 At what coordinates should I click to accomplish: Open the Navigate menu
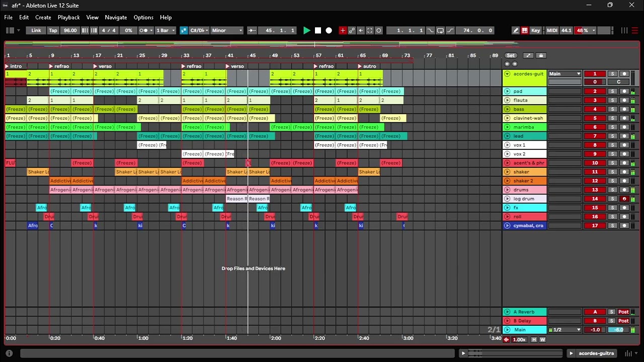116,18
